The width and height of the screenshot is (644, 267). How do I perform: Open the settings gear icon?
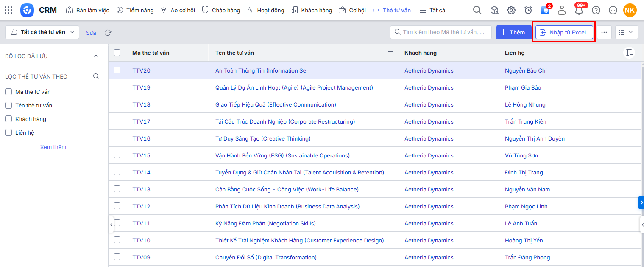click(511, 10)
